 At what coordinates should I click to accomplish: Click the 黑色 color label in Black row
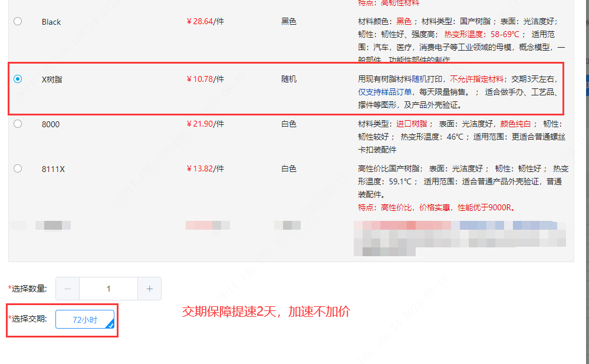click(289, 22)
